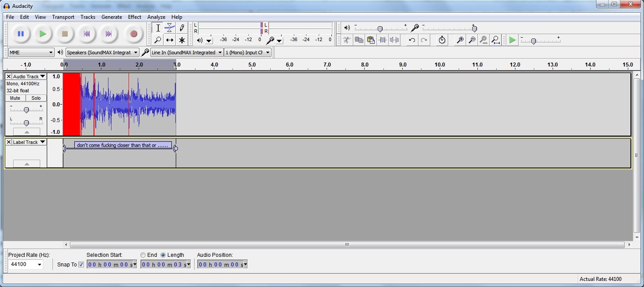Image resolution: width=644 pixels, height=287 pixels.
Task: Open the Effect menu
Action: 134,17
